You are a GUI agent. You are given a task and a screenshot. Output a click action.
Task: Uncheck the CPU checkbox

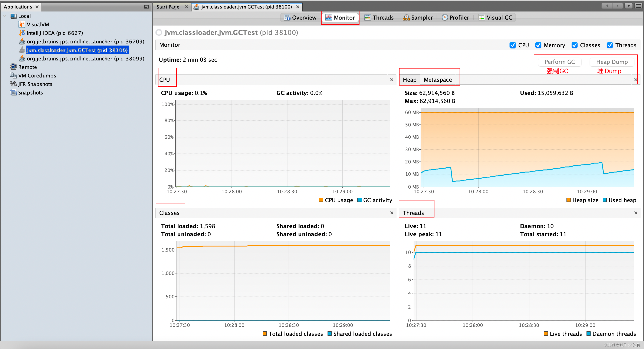[x=513, y=45]
